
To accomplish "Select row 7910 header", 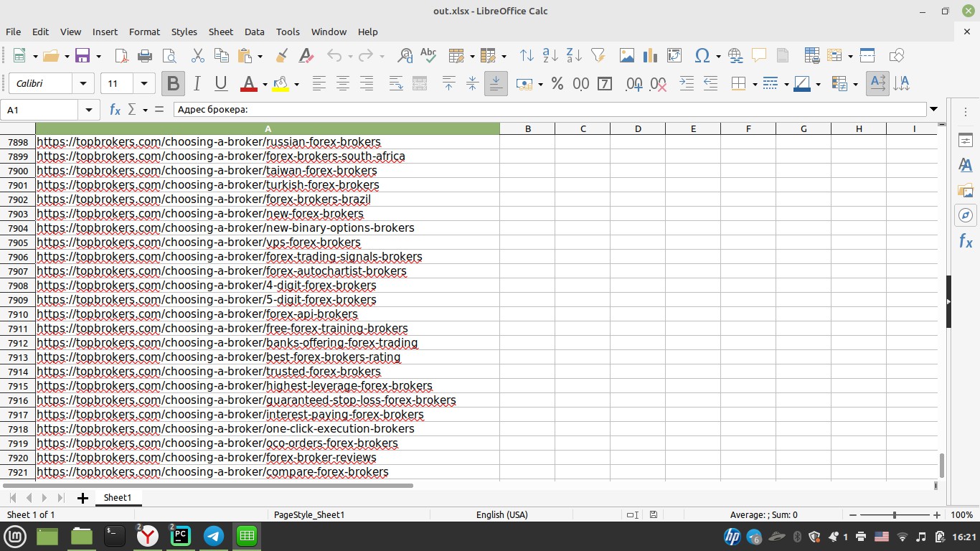I will [x=18, y=314].
